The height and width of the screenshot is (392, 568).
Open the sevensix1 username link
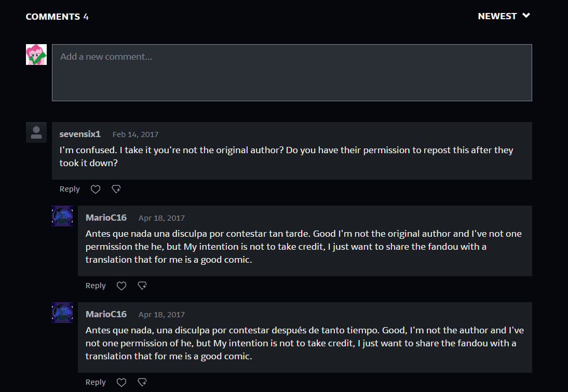point(80,134)
